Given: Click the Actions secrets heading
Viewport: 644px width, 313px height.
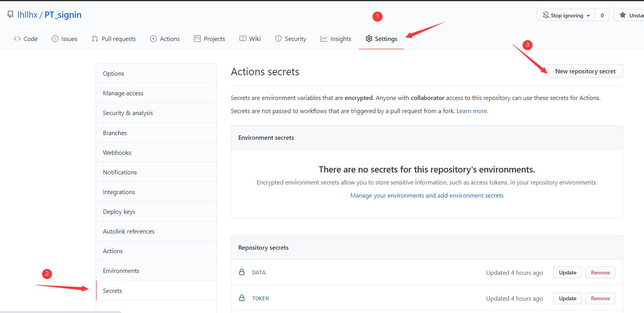Looking at the screenshot, I should click(x=265, y=72).
